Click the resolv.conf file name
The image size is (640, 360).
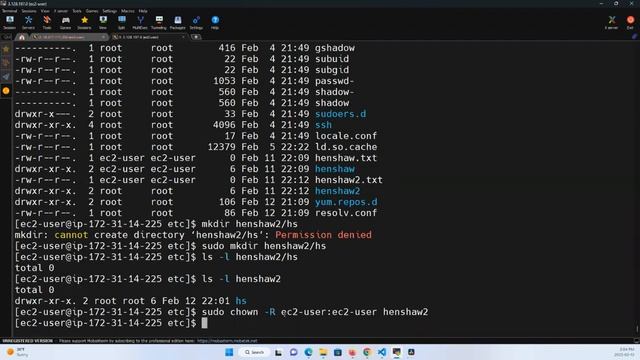tap(346, 213)
